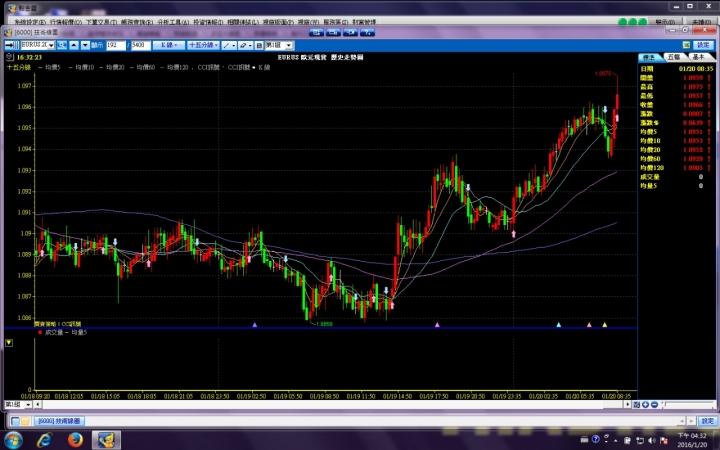
Task: Click the third green status circle at top
Action: click(x=642, y=22)
